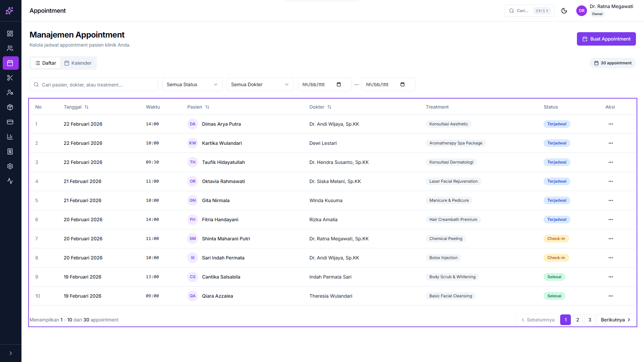644x362 pixels.
Task: Open the patients icon in sidebar
Action: (x=10, y=48)
